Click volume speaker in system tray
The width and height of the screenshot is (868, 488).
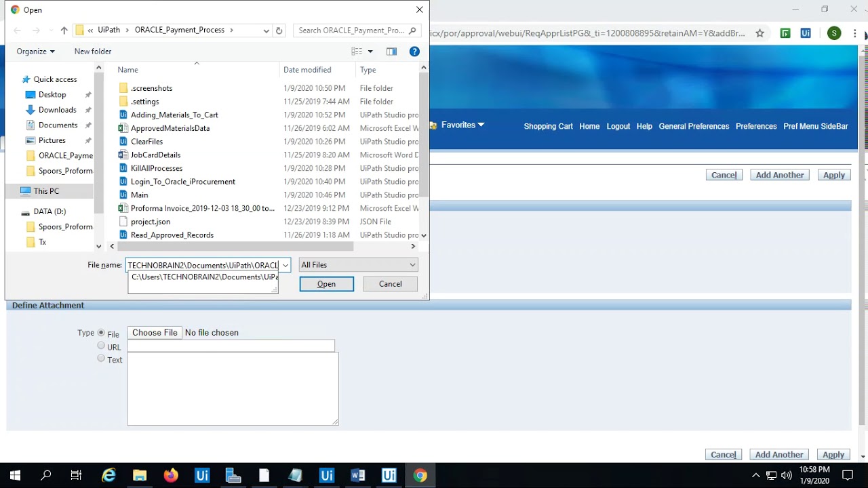click(787, 475)
